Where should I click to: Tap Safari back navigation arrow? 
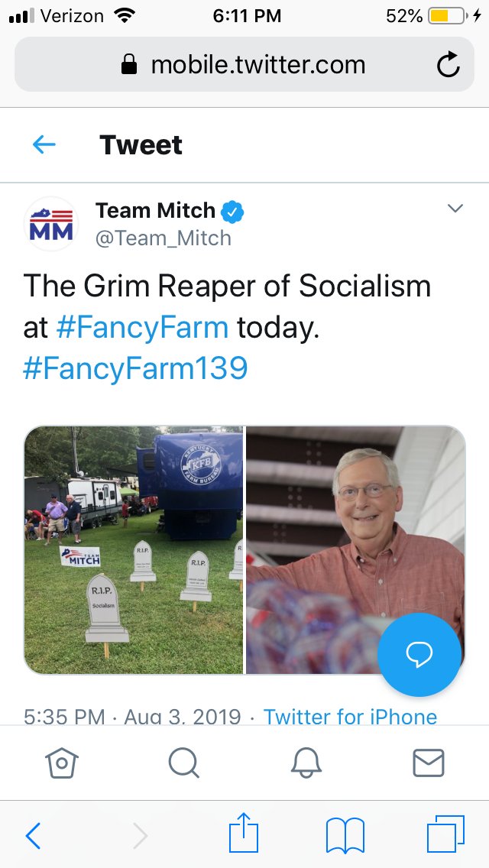coord(33,835)
